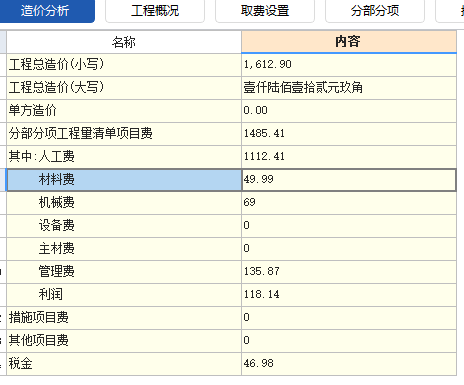Select the 利润 row name
The width and height of the screenshot is (464, 385).
124,295
